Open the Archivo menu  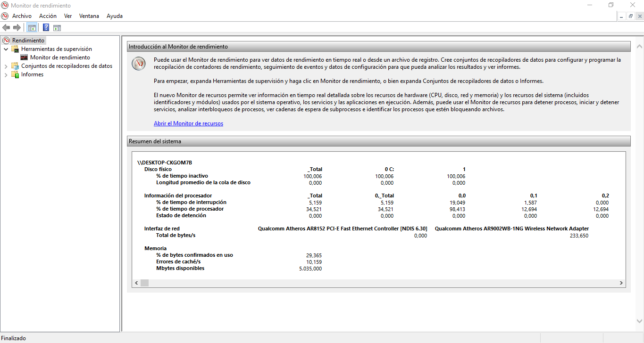[22, 16]
